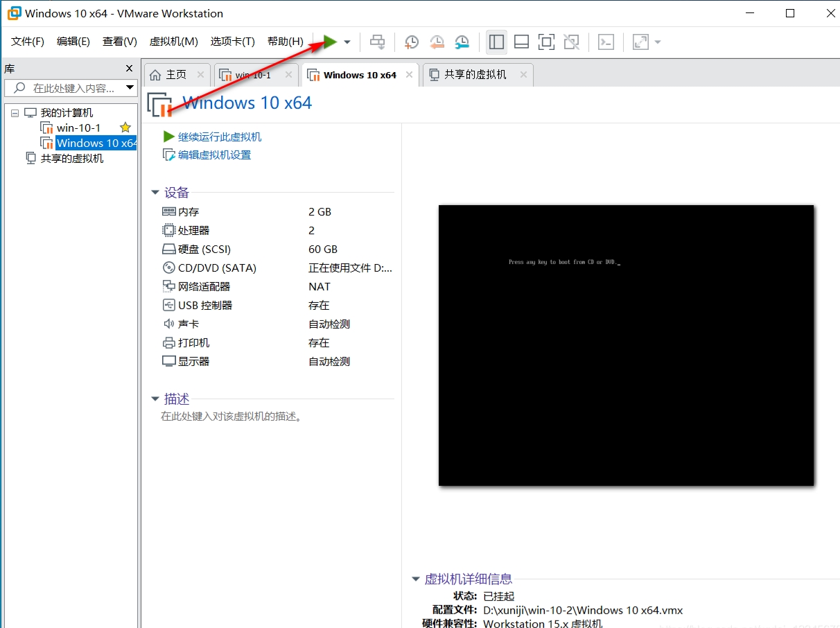Click the green Resume VM play button
This screenshot has height=628, width=840.
point(331,42)
